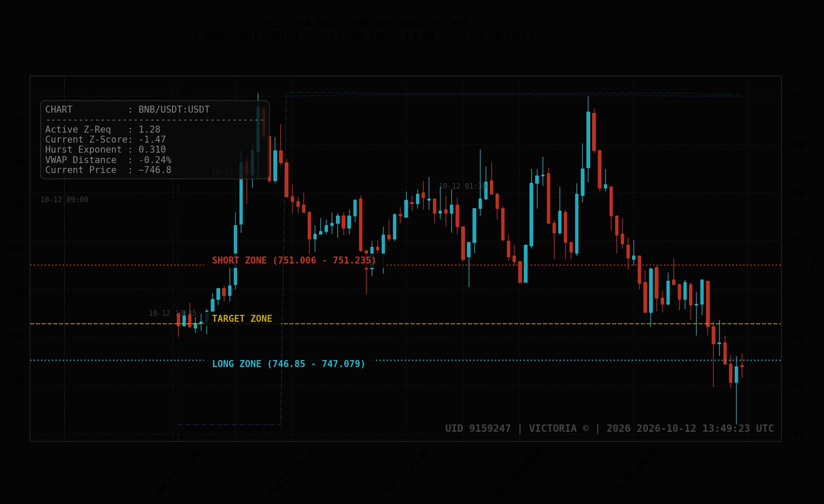This screenshot has height=504, width=824.
Task: Click the 'CHART : BNB/USDT:USDT' header line
Action: click(x=127, y=110)
